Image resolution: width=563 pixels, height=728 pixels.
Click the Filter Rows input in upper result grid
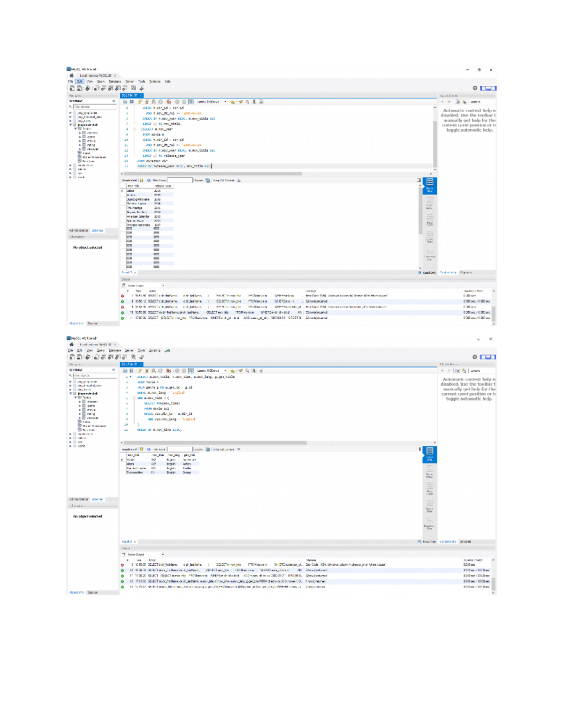pyautogui.click(x=180, y=180)
